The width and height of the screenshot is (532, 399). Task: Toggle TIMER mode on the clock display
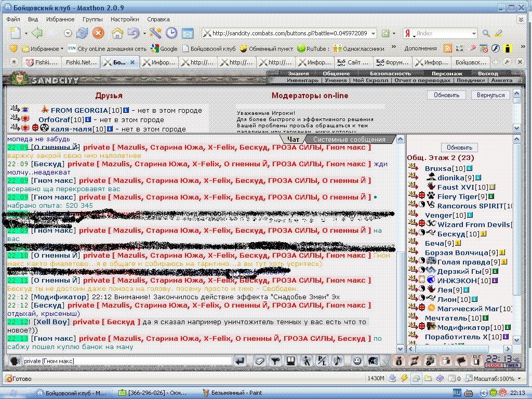tap(511, 365)
